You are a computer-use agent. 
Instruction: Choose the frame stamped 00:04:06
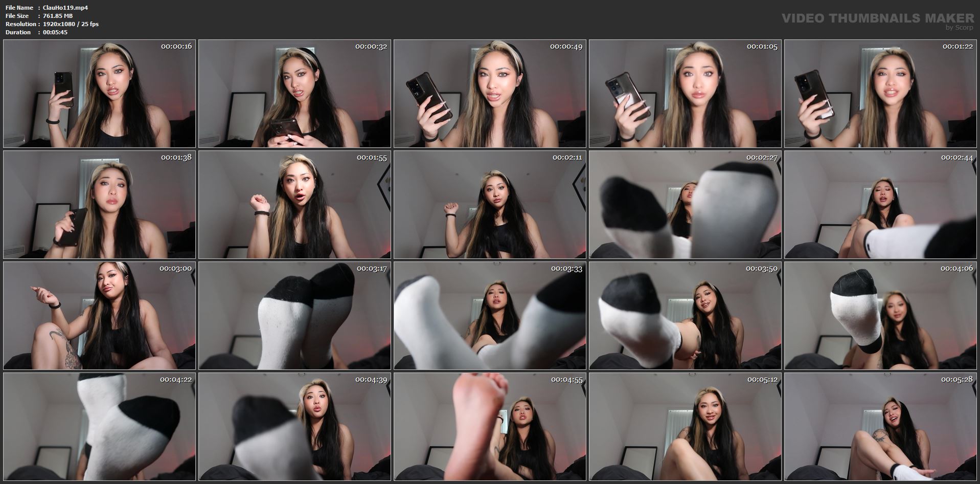[880, 316]
